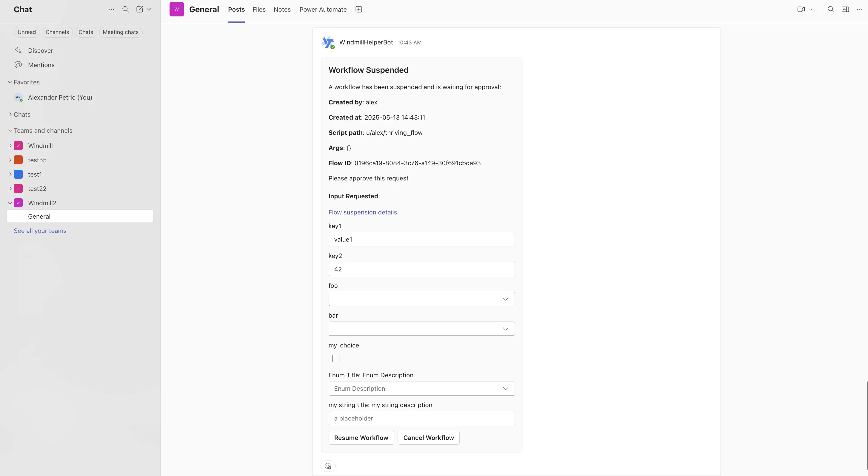View your Mentions
This screenshot has height=476, width=868.
41,65
